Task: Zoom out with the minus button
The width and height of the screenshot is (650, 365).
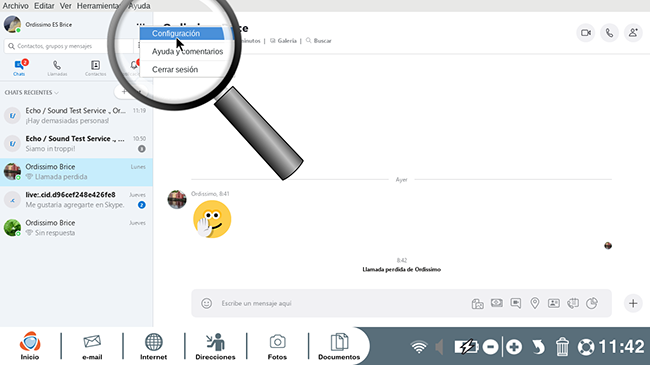Action: [x=490, y=347]
